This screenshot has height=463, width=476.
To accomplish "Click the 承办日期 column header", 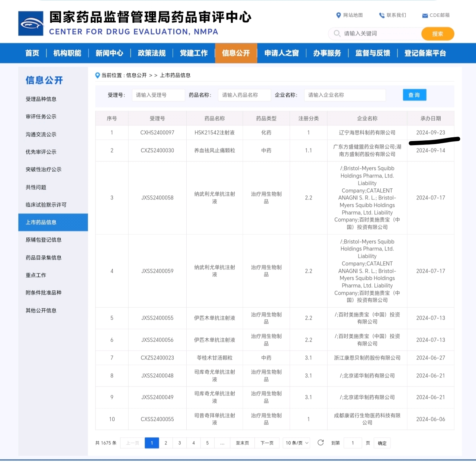I will [x=431, y=118].
